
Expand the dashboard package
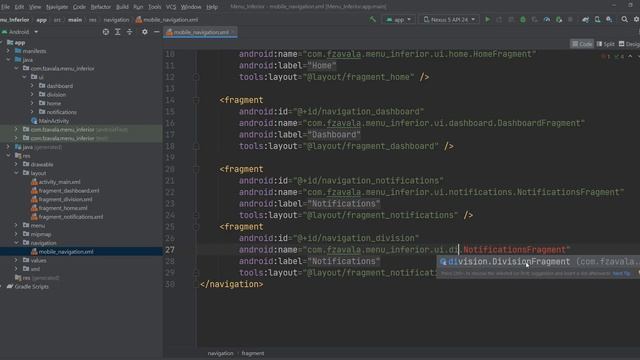pos(32,86)
